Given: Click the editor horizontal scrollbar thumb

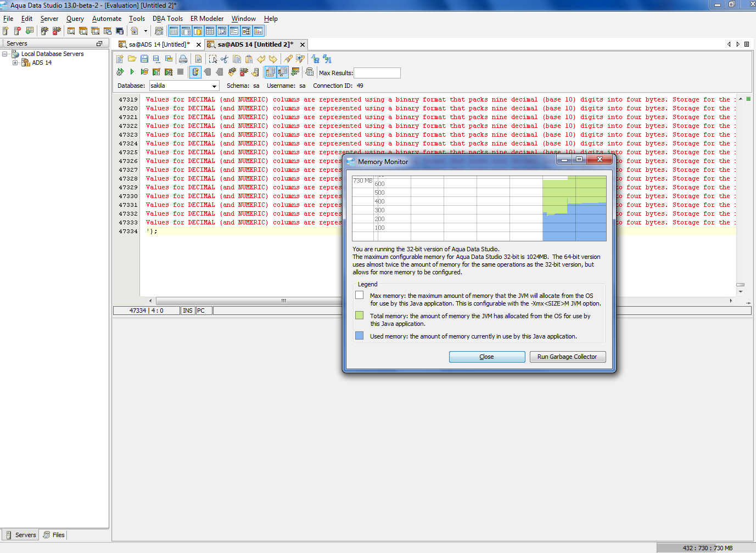Looking at the screenshot, I should pos(284,301).
